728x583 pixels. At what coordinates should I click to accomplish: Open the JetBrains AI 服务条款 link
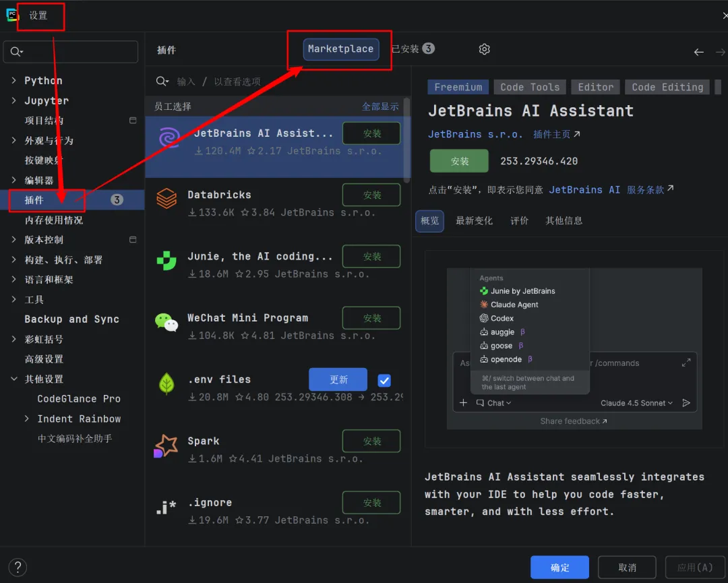611,189
